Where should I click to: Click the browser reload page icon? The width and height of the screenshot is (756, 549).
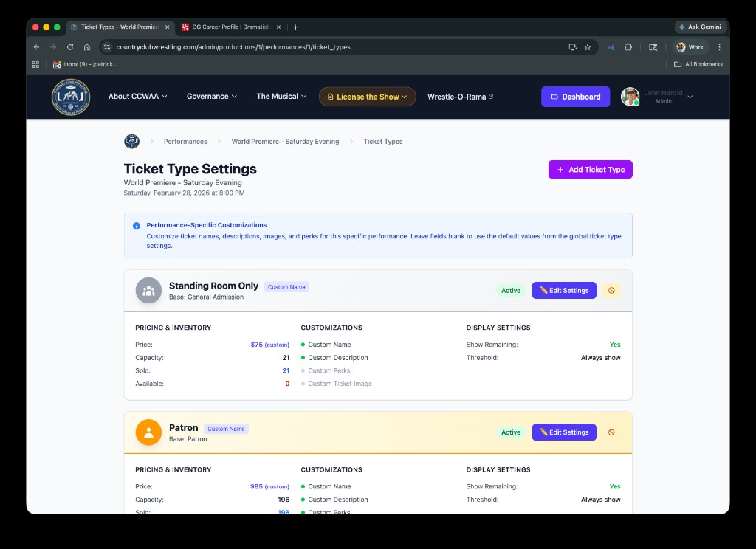[x=70, y=47]
